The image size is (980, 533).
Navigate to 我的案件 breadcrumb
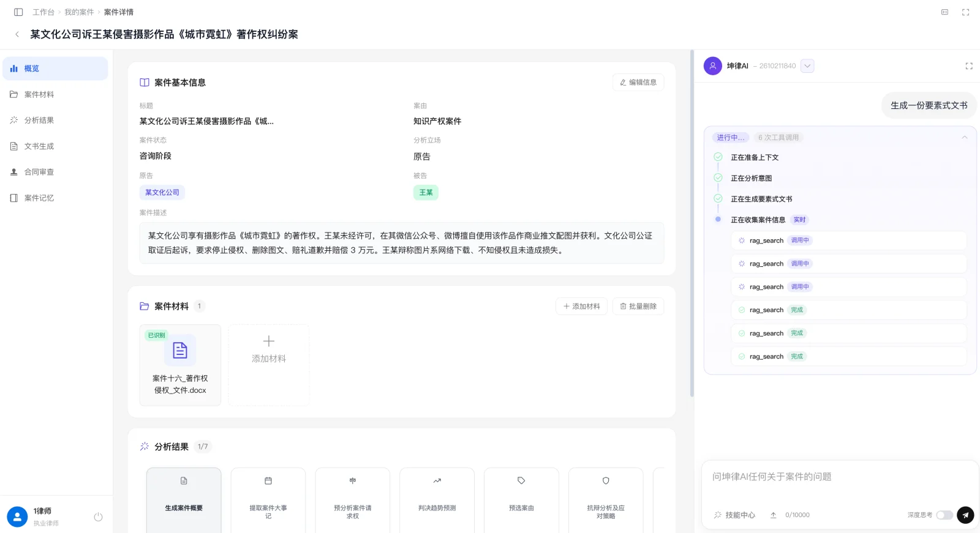coord(79,12)
